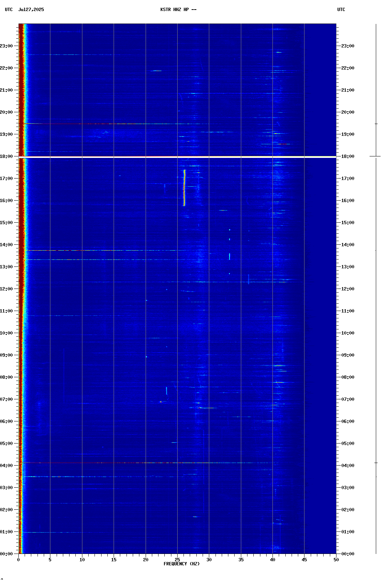Viewport: 392px width, 583px height.
Task: Select the right-axis '01:00' time label
Action: 348,532
